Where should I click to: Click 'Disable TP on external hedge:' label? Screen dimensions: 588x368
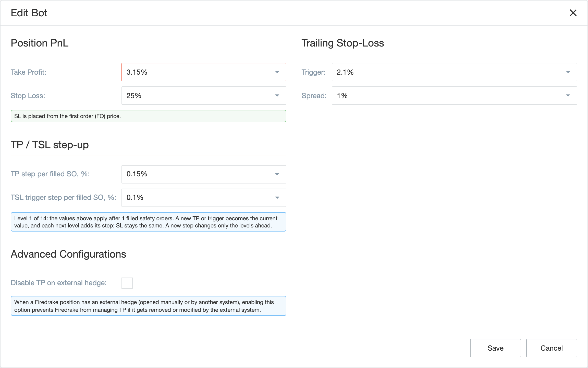pyautogui.click(x=59, y=283)
